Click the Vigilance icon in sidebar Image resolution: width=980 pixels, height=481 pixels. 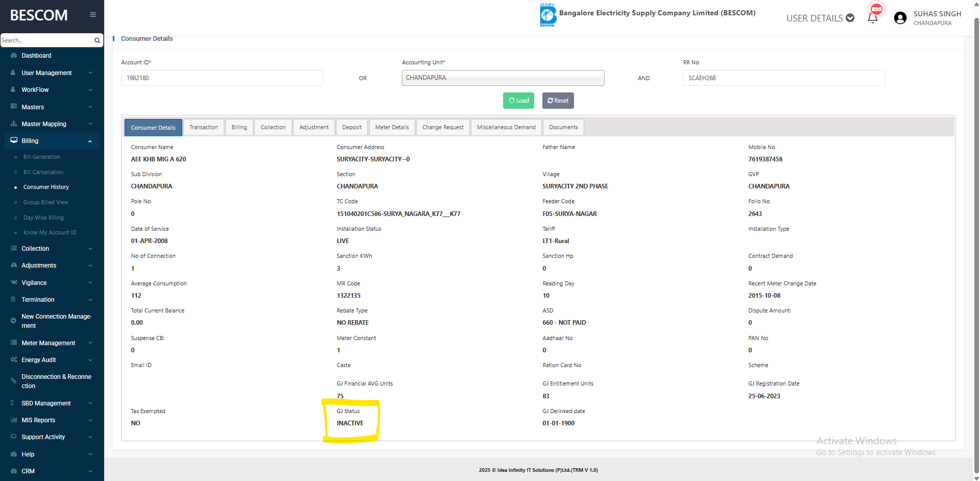pyautogui.click(x=14, y=283)
